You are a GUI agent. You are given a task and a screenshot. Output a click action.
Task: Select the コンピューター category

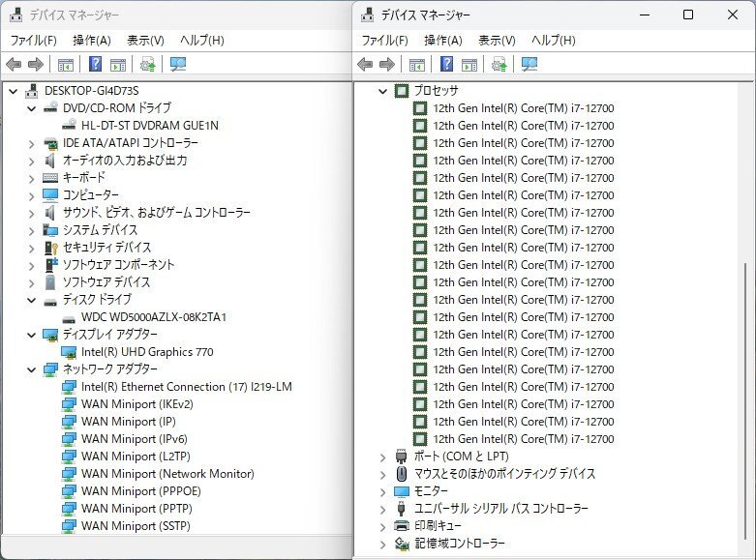pos(91,195)
